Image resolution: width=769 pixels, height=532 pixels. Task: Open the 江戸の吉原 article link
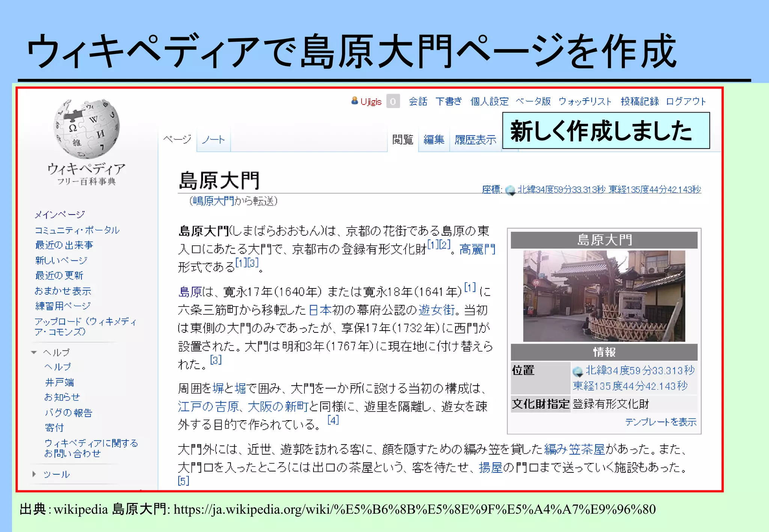208,406
